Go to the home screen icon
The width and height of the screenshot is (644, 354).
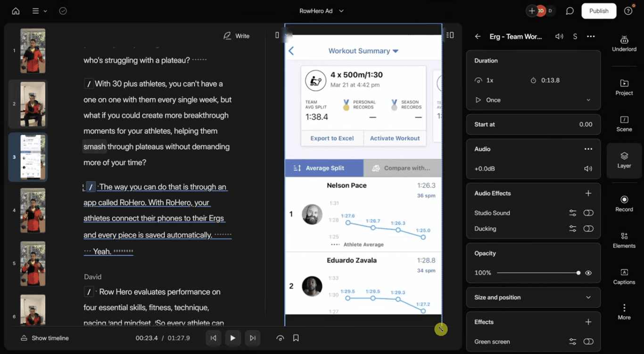click(16, 11)
